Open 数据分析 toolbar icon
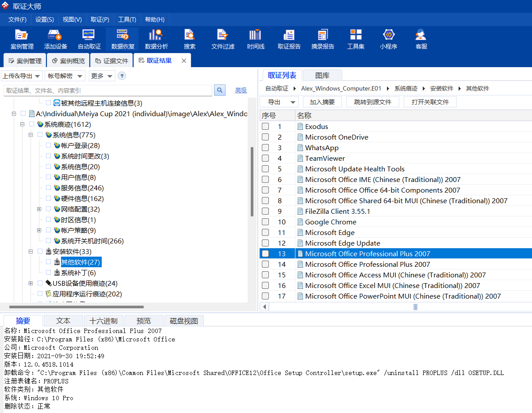Screen dimensions: 532x413 [x=156, y=39]
